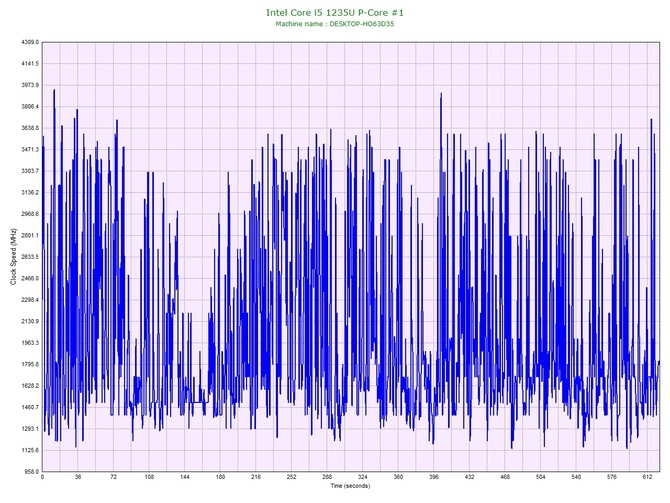Image resolution: width=670 pixels, height=503 pixels.
Task: Click the y-axis value 3303.7
Action: coord(30,171)
